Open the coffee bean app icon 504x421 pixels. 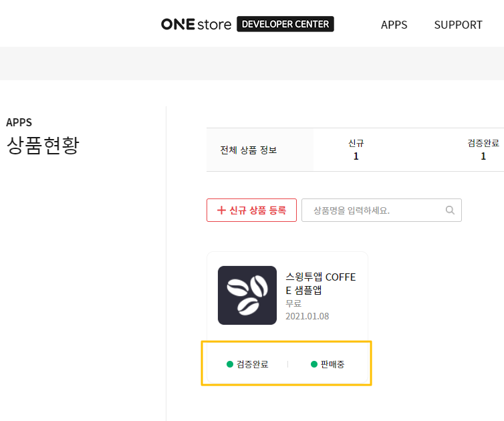click(247, 295)
